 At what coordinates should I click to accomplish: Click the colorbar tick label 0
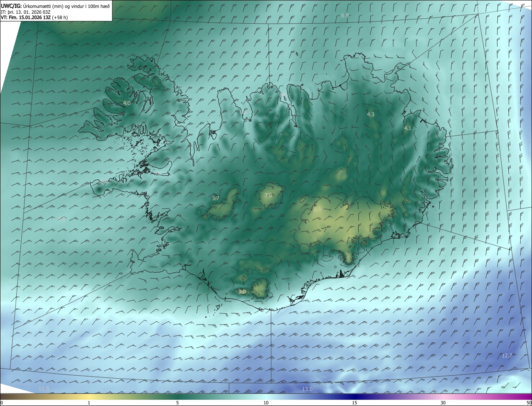[2, 403]
